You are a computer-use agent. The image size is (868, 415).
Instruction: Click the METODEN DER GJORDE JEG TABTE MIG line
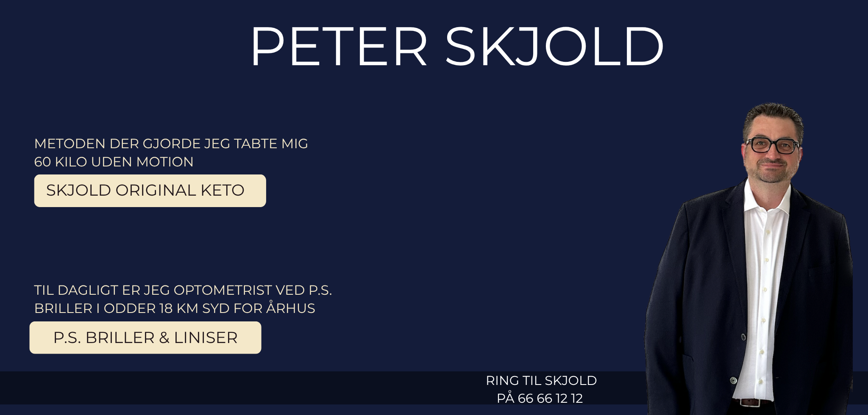(171, 144)
